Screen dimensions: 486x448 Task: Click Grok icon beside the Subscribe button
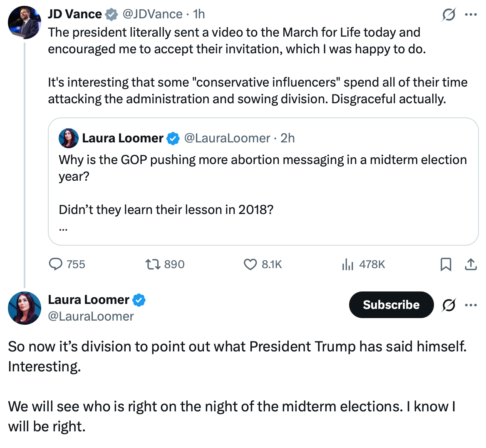coord(449,305)
